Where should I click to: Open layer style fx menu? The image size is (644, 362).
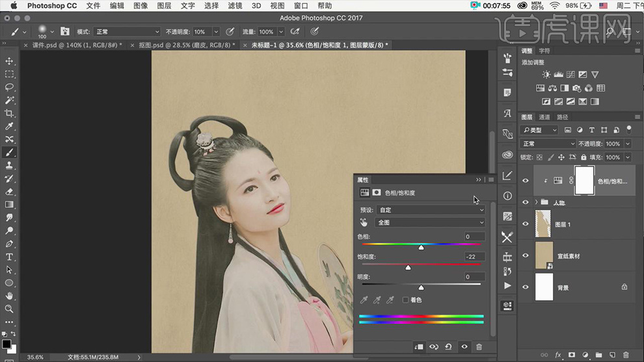coord(557,355)
